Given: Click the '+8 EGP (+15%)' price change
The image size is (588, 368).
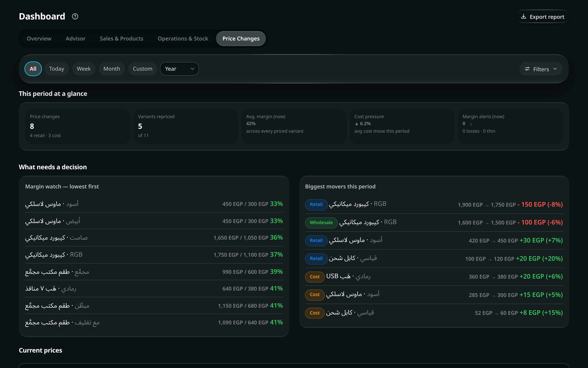Looking at the screenshot, I should click(x=541, y=313).
